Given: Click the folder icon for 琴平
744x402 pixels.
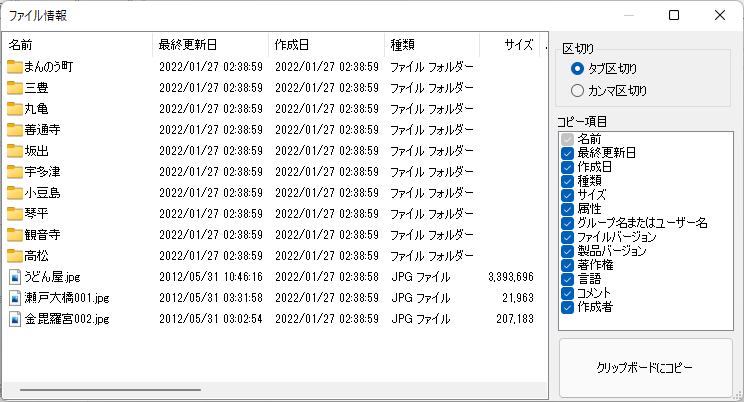Looking at the screenshot, I should [x=15, y=214].
